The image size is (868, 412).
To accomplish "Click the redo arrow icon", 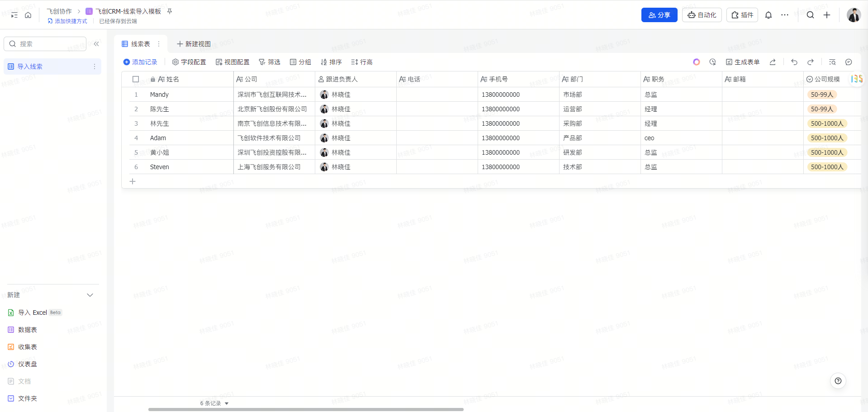I will click(x=811, y=62).
